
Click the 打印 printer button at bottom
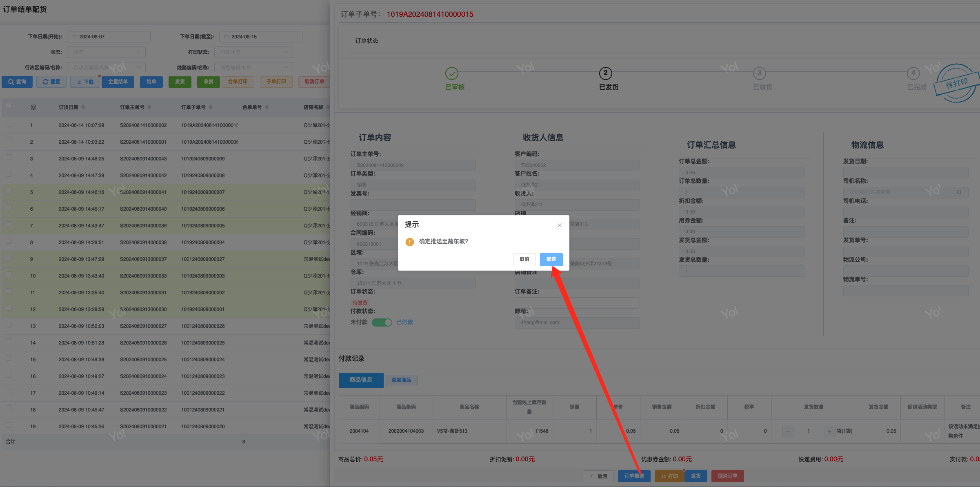pyautogui.click(x=669, y=476)
